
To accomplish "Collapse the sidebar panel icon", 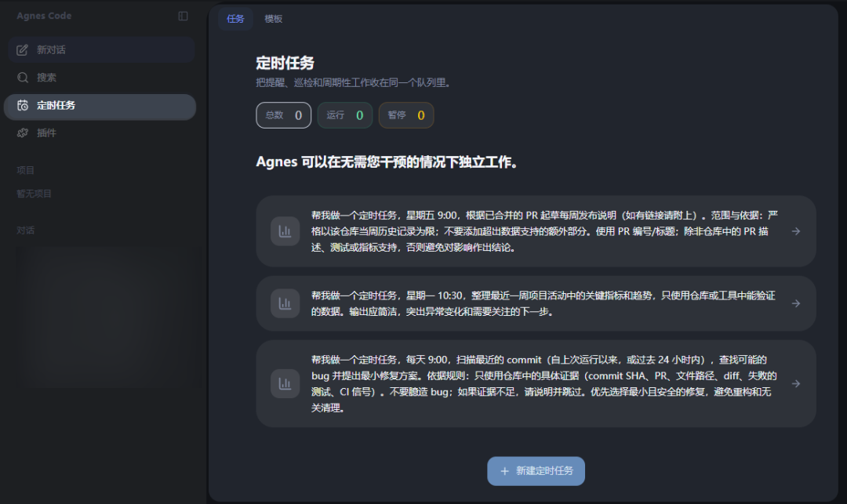I will (183, 16).
